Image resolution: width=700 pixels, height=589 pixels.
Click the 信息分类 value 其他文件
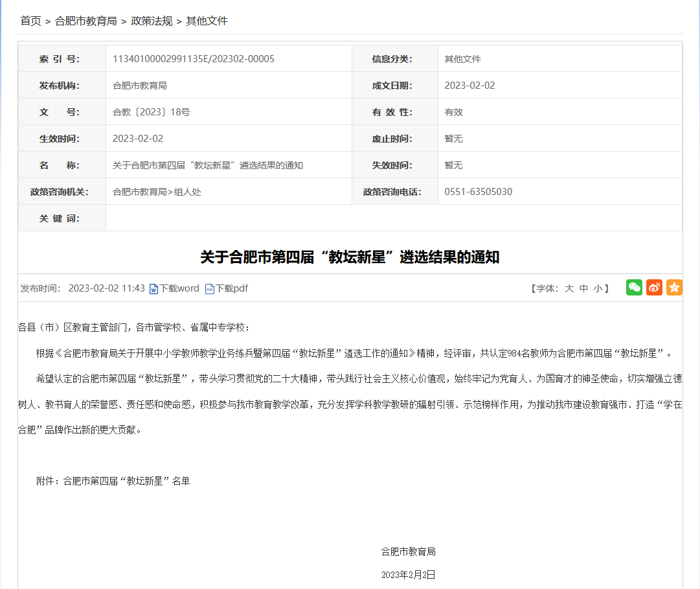coord(462,59)
